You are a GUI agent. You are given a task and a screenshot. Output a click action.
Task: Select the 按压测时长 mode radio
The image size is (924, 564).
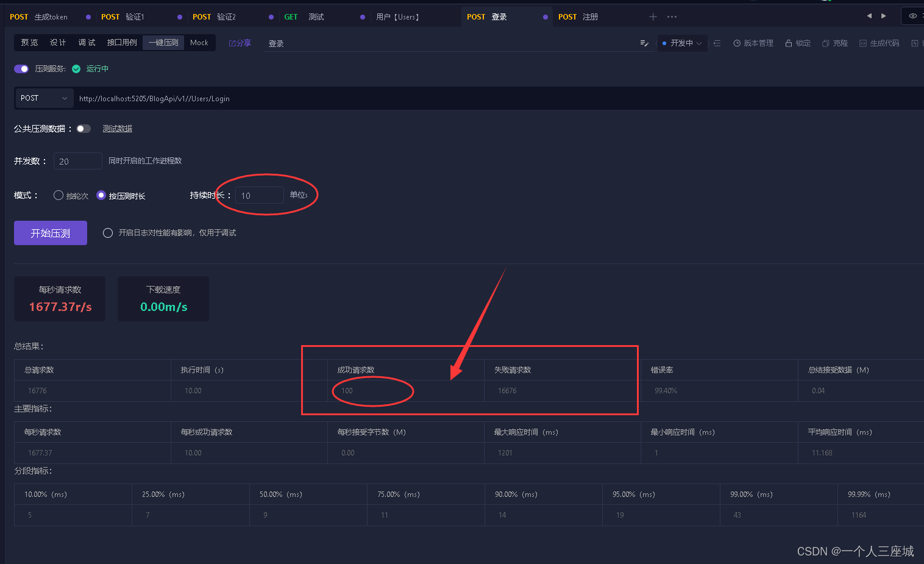coord(101,195)
